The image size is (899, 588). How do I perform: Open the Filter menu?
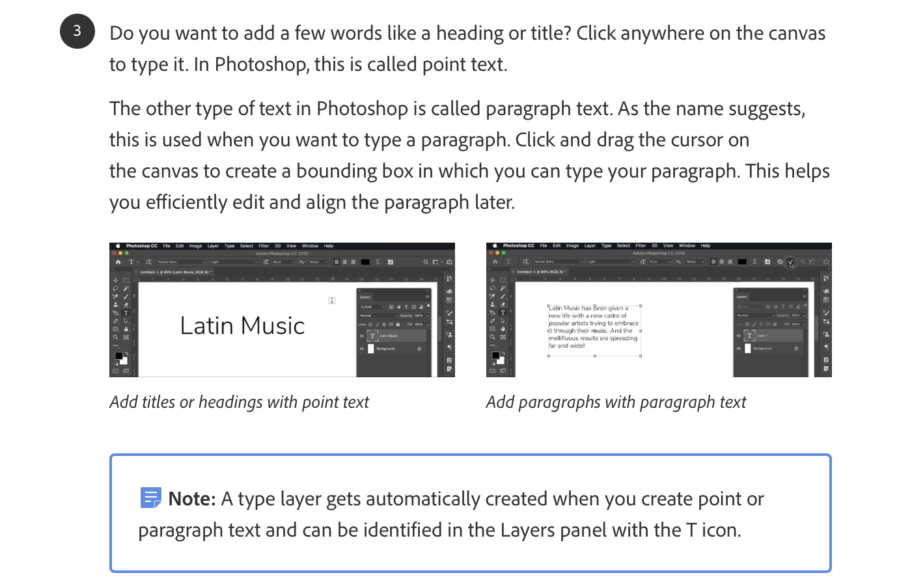point(264,246)
